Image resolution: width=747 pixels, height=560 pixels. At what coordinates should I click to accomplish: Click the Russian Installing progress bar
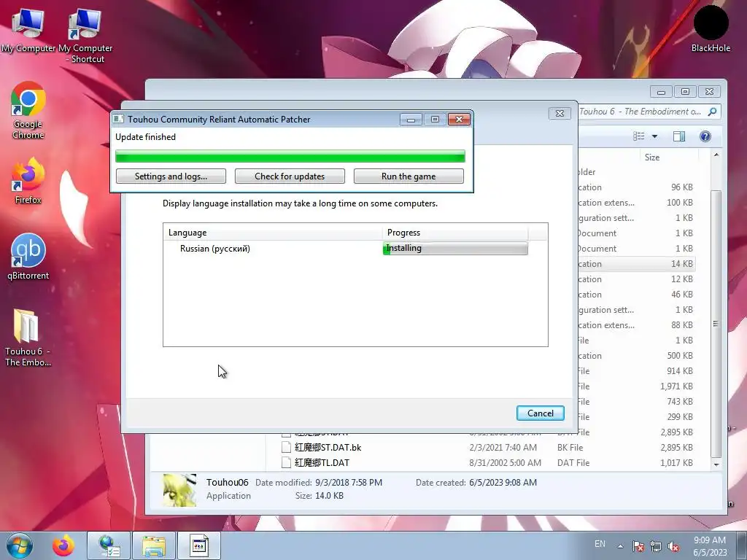click(455, 248)
